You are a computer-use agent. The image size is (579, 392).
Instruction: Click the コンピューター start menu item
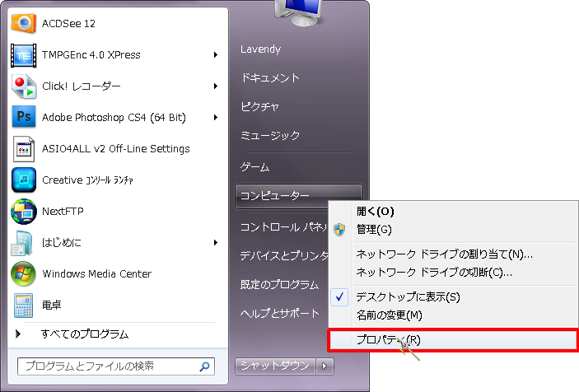point(299,196)
